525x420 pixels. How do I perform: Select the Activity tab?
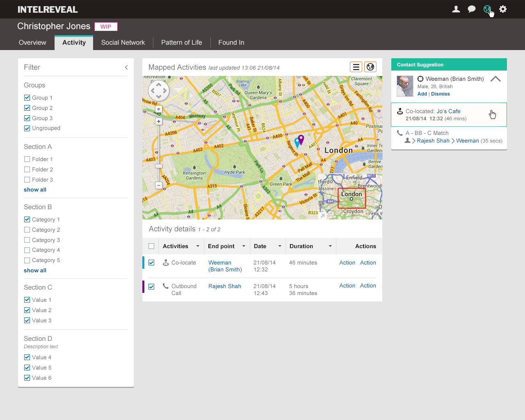(74, 43)
